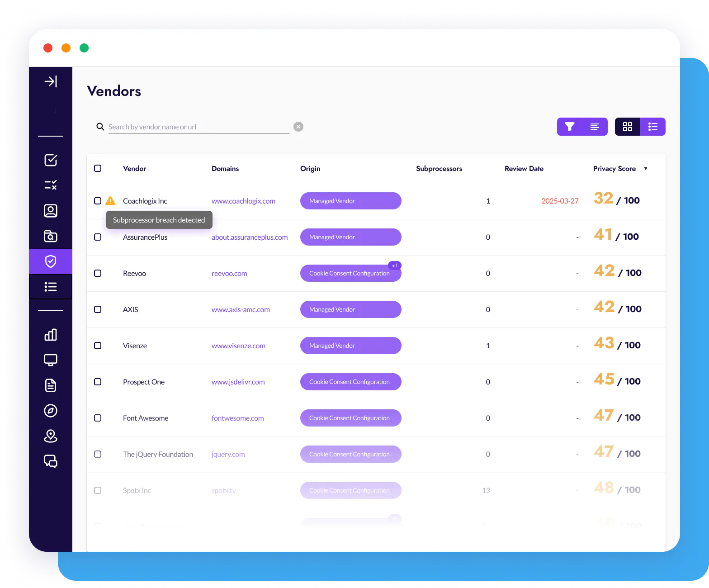Sort by Privacy Score dropdown arrow
The height and width of the screenshot is (588, 709).
pos(646,169)
